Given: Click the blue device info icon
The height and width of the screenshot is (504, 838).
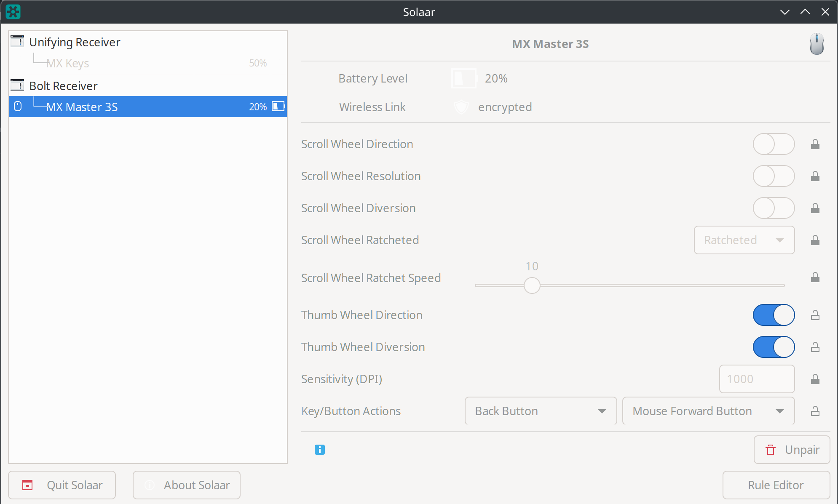Looking at the screenshot, I should pos(320,450).
